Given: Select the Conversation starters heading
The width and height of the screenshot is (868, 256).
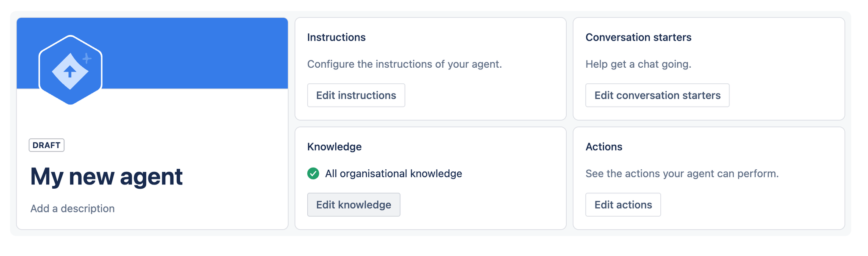Looking at the screenshot, I should coord(638,37).
